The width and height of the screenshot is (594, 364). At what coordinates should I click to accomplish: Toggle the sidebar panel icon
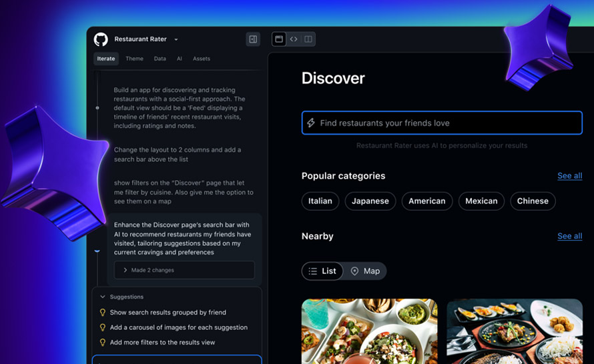pos(253,39)
